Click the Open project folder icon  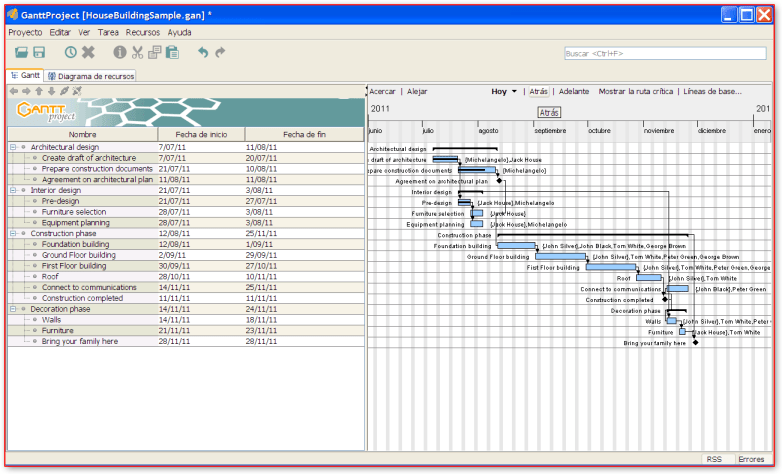point(21,52)
